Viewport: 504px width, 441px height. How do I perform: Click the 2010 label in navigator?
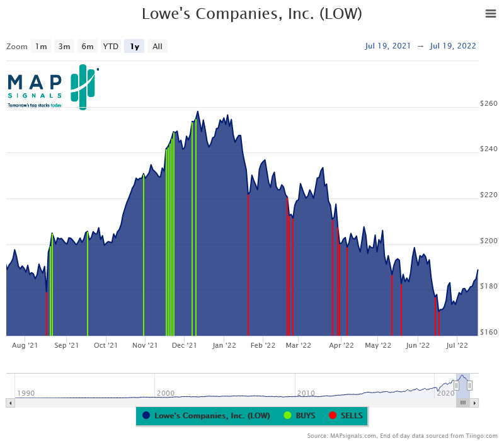(x=306, y=393)
